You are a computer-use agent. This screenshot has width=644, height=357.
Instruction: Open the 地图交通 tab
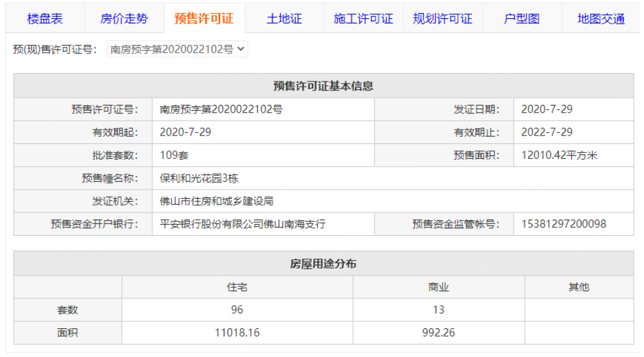(x=600, y=18)
